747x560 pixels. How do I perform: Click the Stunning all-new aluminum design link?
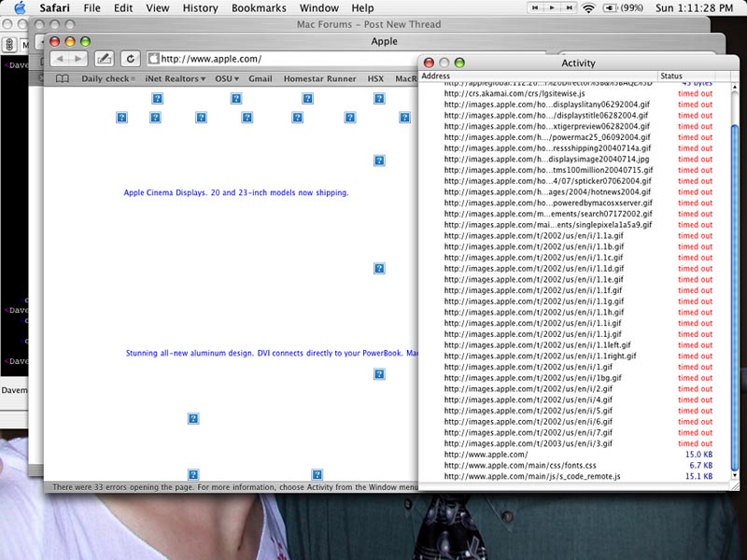[x=272, y=353]
